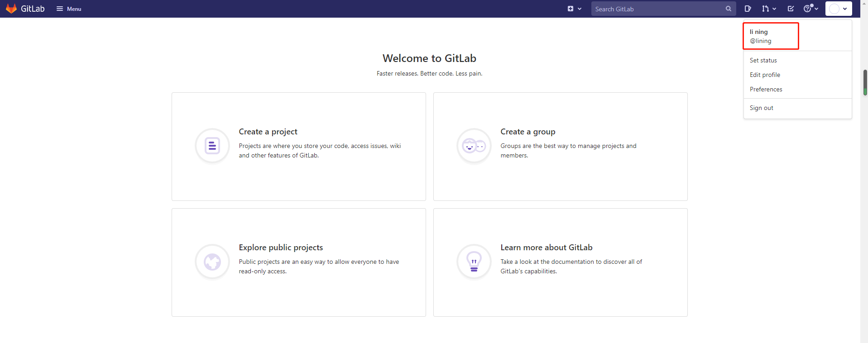Viewport: 868px width, 343px height.
Task: Click the 'Public projects are an easy way' description
Action: coord(319,267)
